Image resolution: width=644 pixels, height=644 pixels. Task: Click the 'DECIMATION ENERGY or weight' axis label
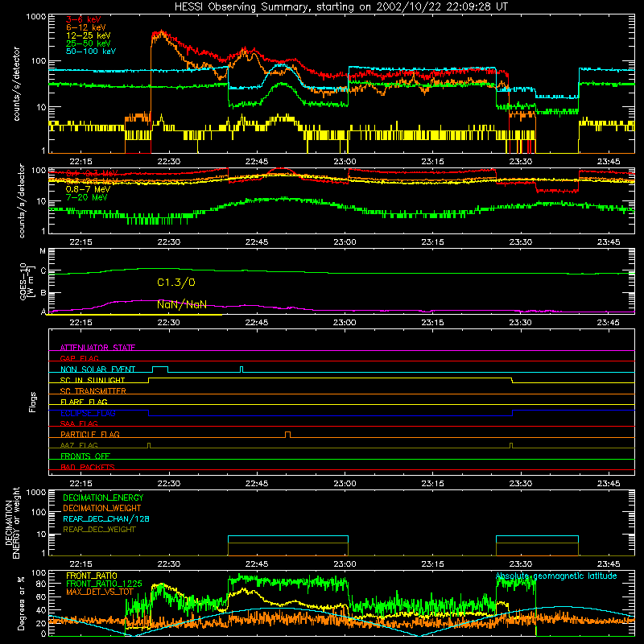12,522
